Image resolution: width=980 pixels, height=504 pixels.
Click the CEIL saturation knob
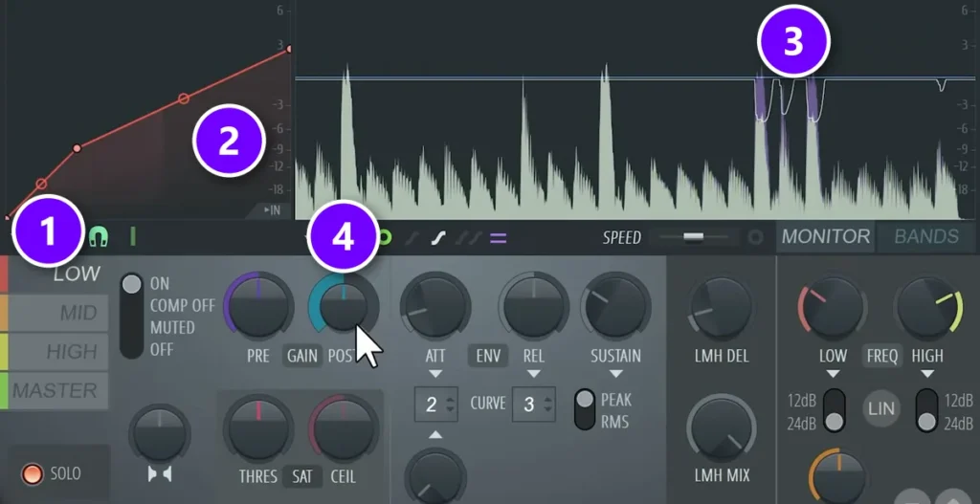(344, 429)
